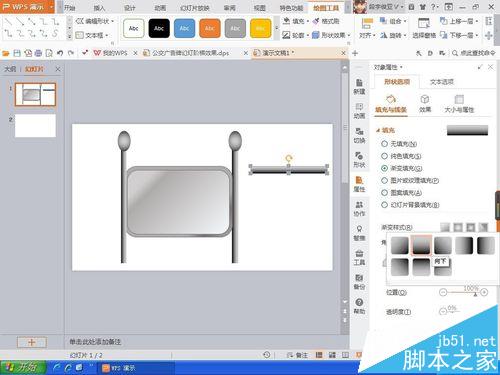
Task: Open the 选择窗格 selection pane
Action: click(x=424, y=28)
